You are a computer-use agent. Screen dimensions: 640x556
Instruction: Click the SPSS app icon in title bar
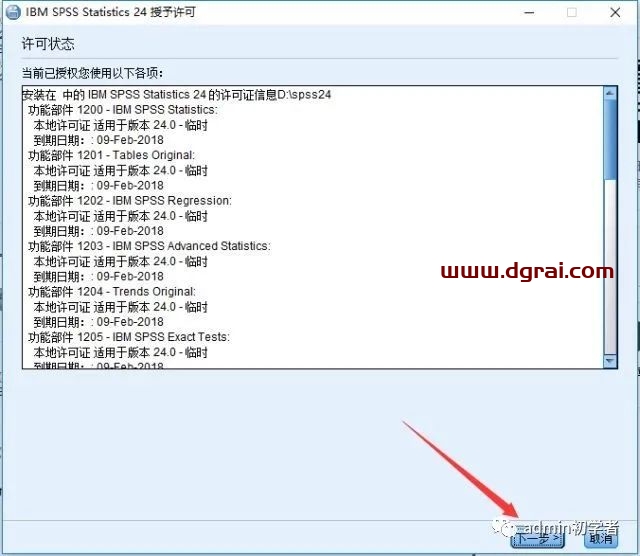point(13,12)
